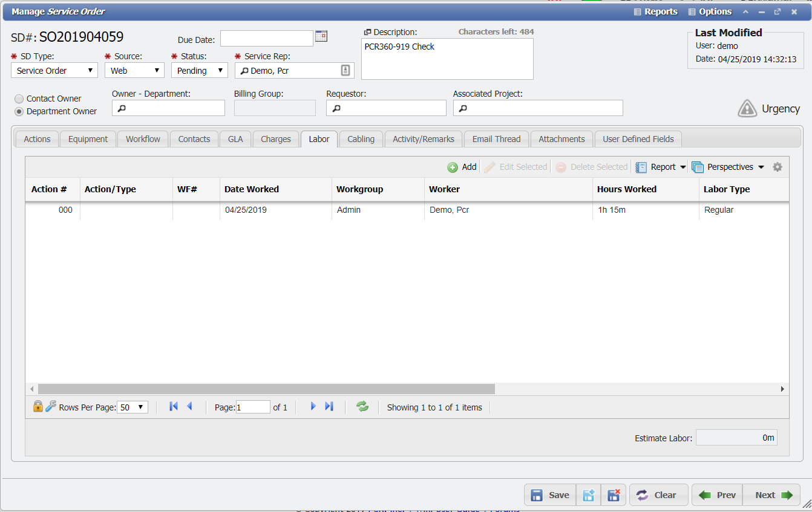Change Rows Per Page dropdown
The width and height of the screenshot is (812, 512).
[133, 407]
